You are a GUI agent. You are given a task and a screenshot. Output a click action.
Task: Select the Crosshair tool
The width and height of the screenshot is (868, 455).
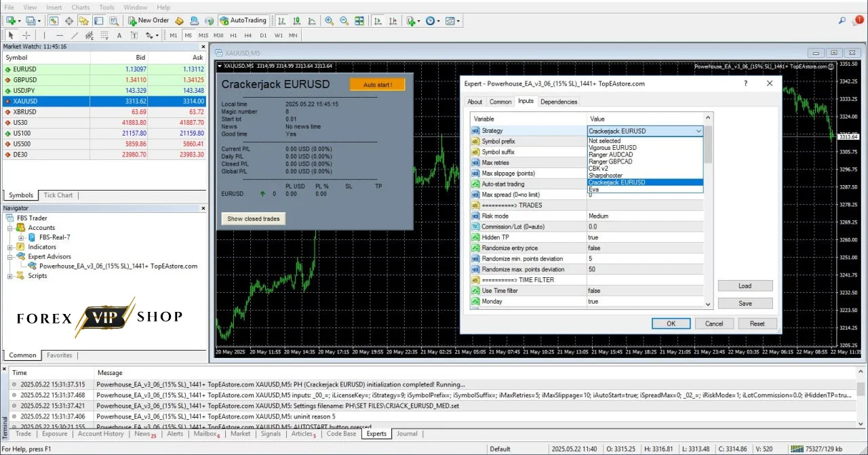(x=26, y=35)
